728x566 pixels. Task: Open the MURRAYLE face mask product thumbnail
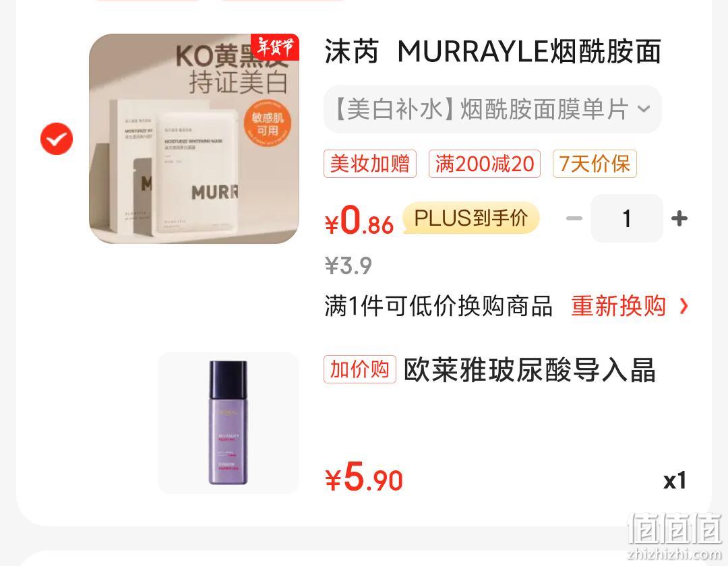tap(194, 139)
